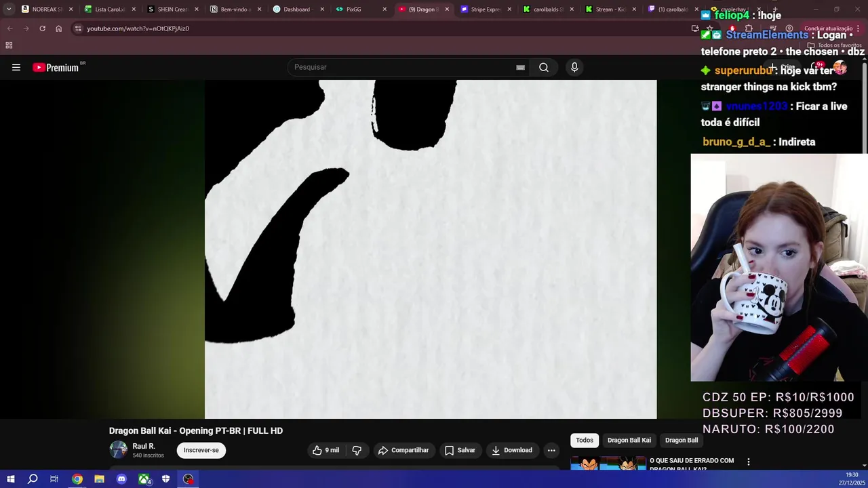The width and height of the screenshot is (868, 488).
Task: Dislike the video with thumbs-down icon
Action: click(357, 450)
